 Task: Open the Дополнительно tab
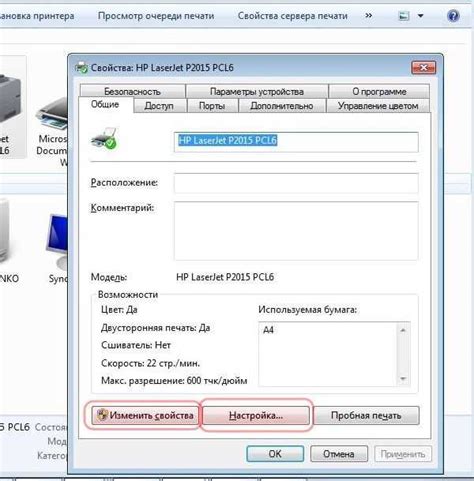[x=282, y=106]
